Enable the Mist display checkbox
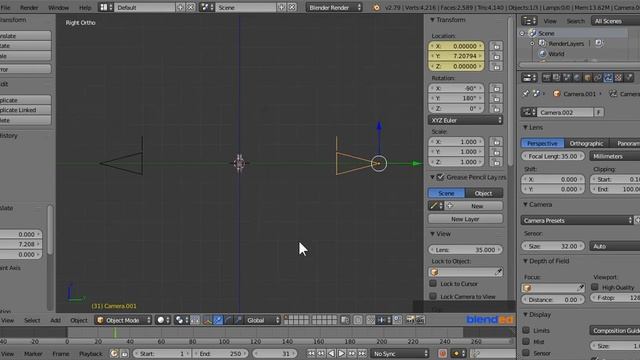 [526, 342]
